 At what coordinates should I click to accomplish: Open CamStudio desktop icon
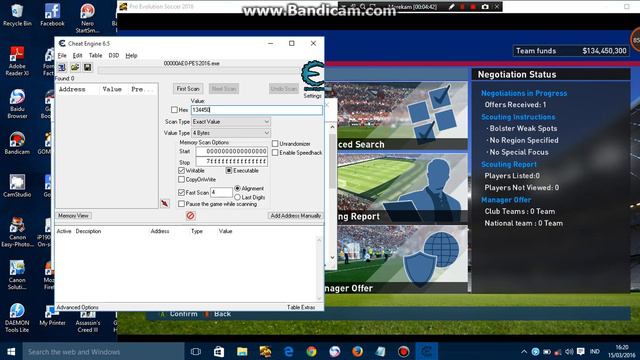pos(17,187)
